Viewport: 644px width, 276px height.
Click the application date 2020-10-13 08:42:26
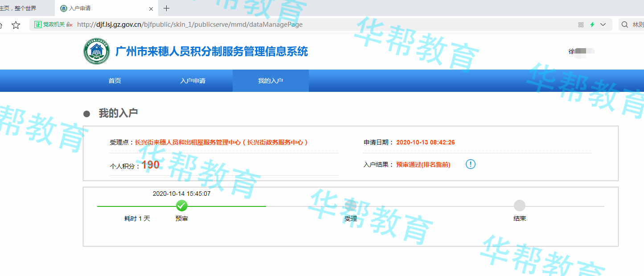click(x=426, y=142)
